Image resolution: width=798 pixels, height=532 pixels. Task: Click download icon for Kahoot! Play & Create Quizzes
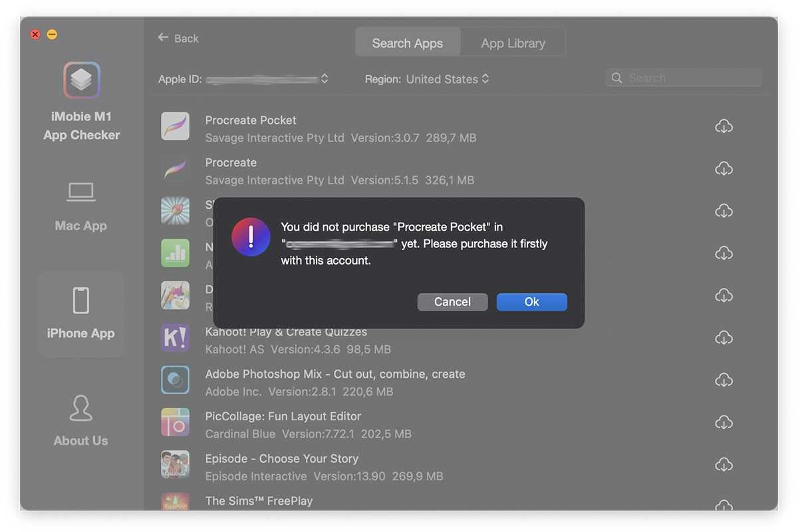(724, 338)
